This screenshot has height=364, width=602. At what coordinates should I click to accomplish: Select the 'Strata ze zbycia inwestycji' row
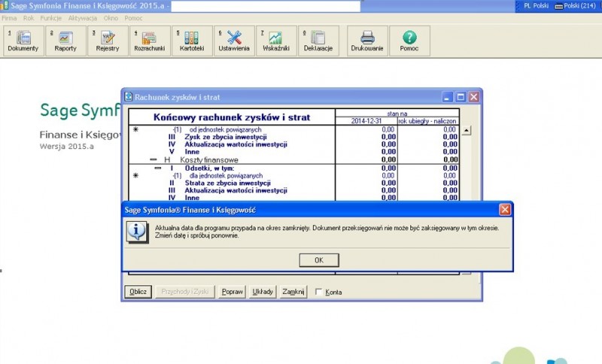click(x=293, y=183)
